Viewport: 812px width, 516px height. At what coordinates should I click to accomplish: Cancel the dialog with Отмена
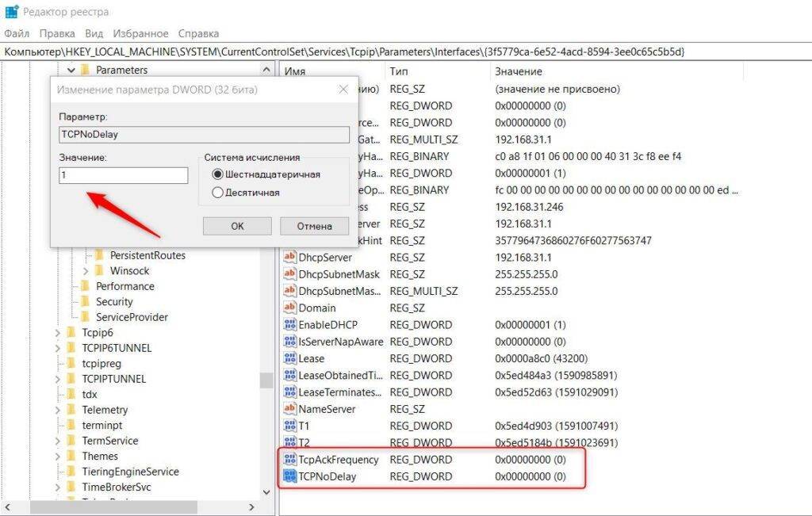[x=314, y=226]
